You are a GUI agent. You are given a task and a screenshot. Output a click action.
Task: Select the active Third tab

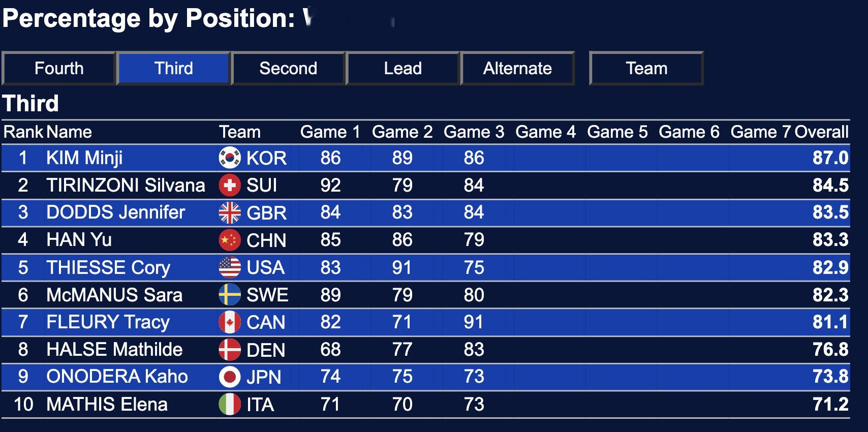coord(174,68)
